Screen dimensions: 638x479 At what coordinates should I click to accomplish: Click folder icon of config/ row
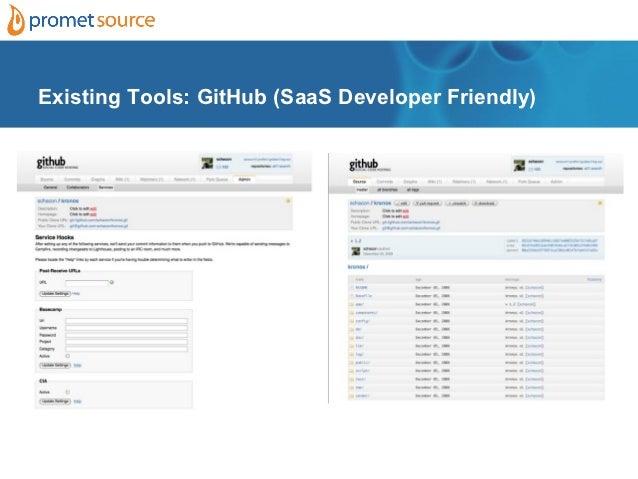pos(351,321)
